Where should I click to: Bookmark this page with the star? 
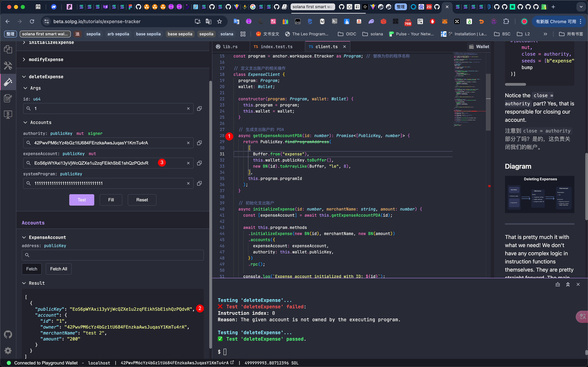pyautogui.click(x=219, y=21)
